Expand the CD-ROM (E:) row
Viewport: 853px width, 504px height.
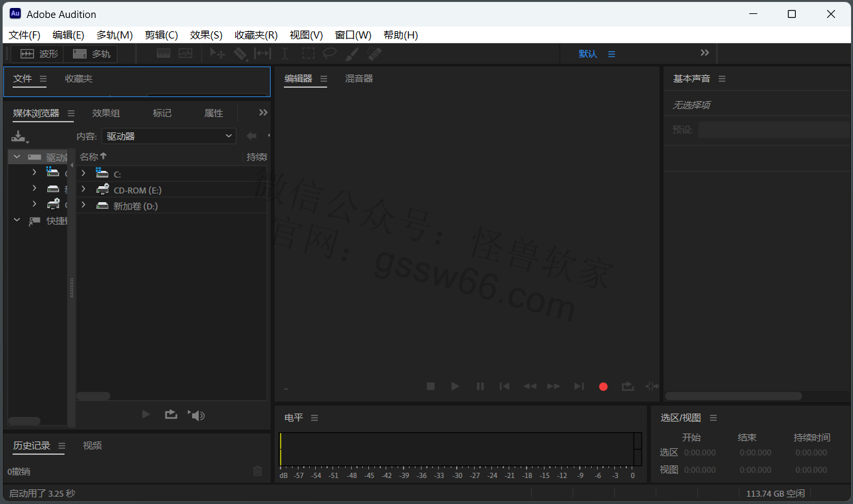tap(83, 189)
